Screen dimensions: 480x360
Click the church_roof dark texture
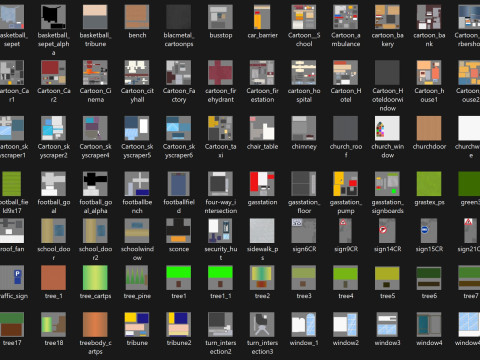[x=345, y=128]
